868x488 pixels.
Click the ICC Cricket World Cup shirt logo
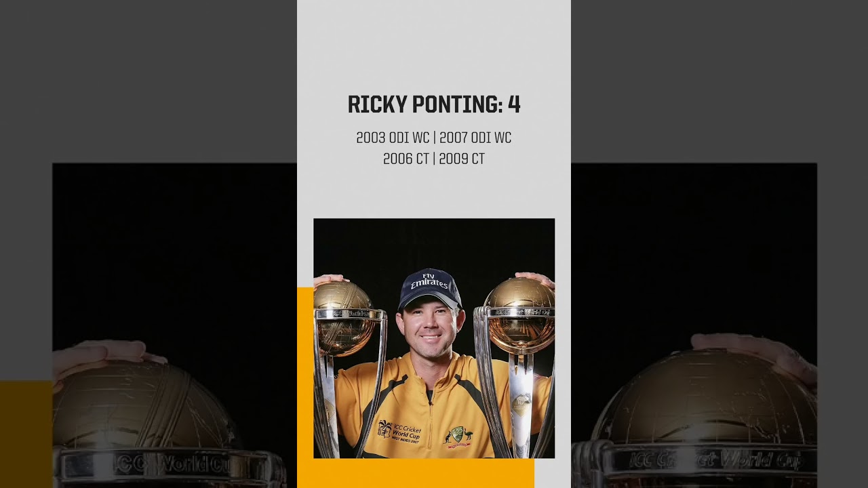399,430
